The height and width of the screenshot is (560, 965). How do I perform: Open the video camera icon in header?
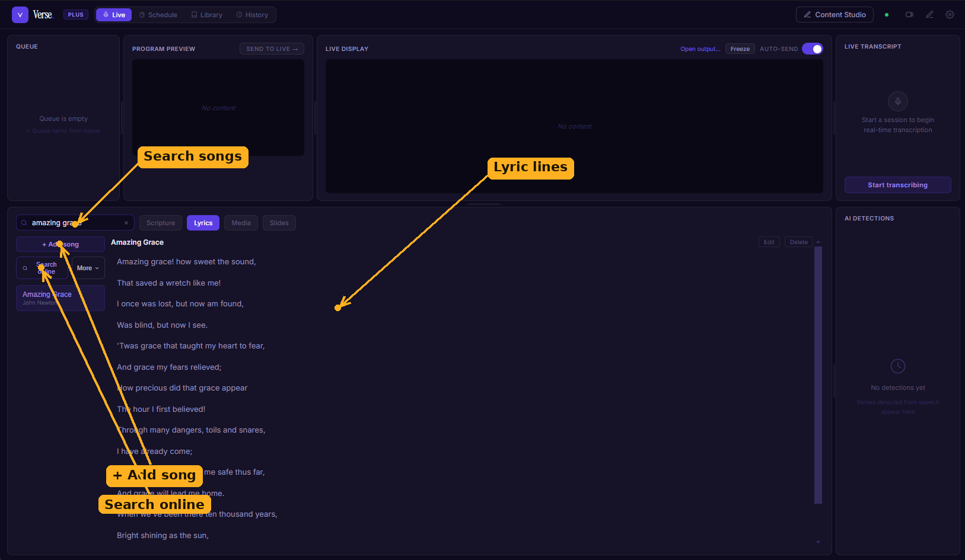click(x=909, y=15)
